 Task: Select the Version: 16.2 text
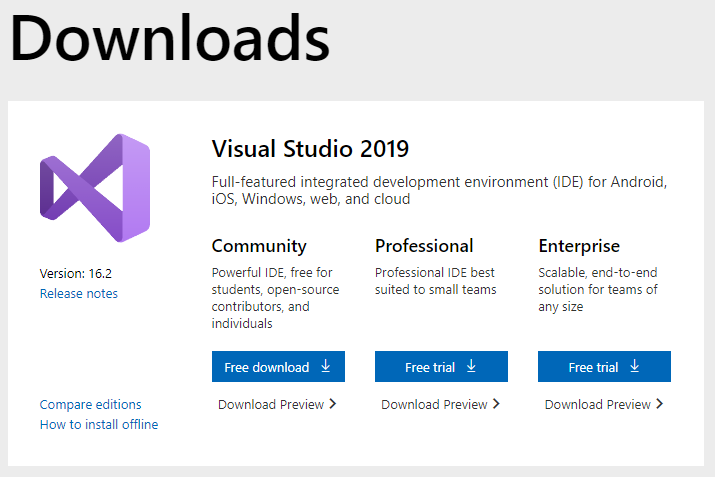pos(76,274)
